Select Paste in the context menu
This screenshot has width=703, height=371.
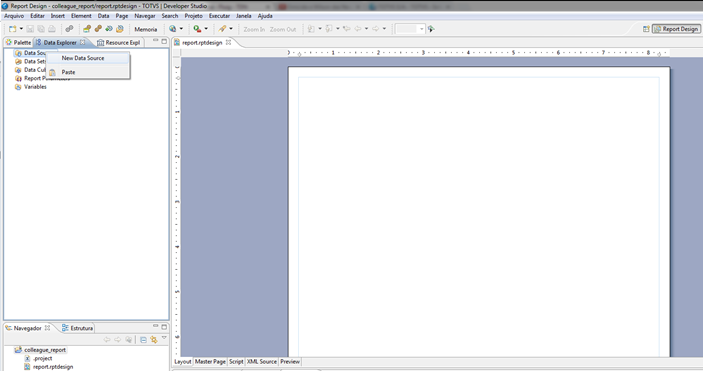coord(68,72)
